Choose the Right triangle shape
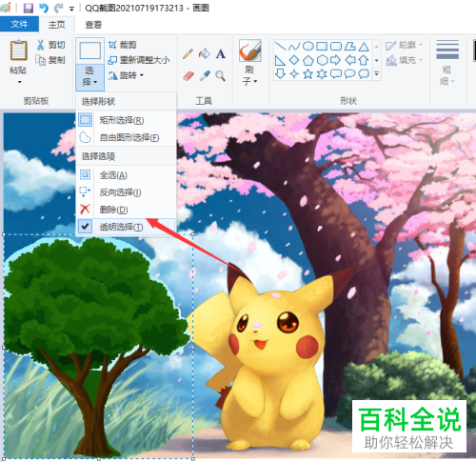 280,60
